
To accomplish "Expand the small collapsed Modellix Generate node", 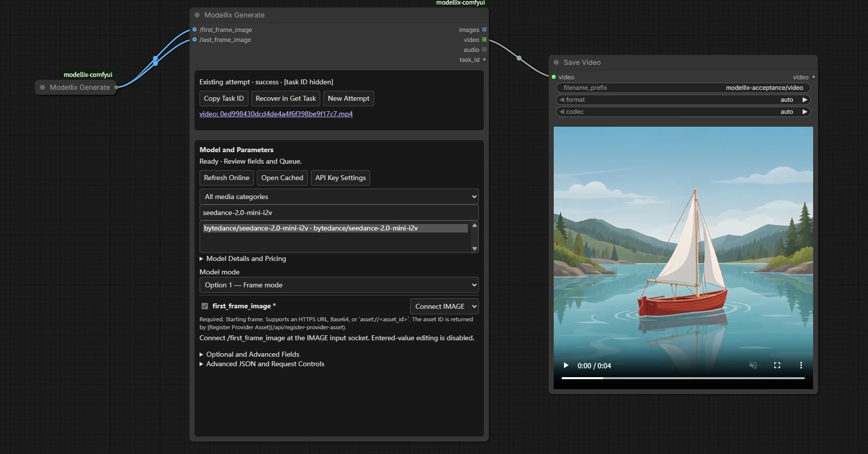I will pos(42,87).
